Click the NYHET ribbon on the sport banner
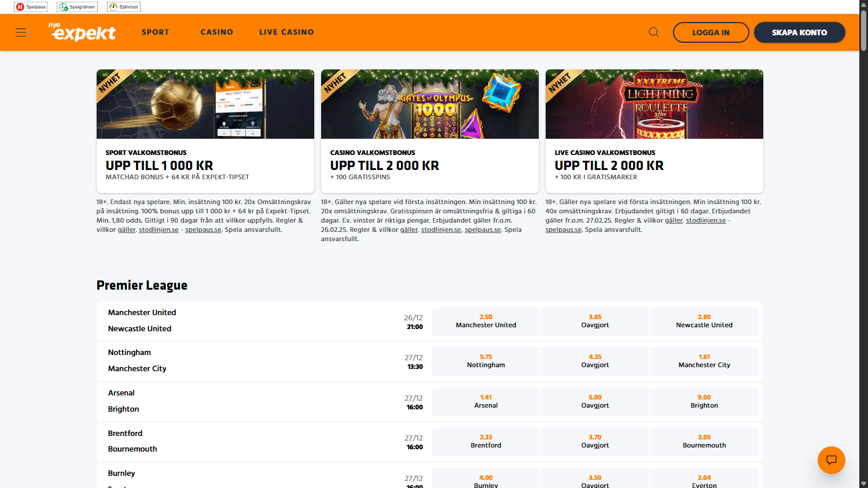868x488 pixels. pyautogui.click(x=111, y=85)
